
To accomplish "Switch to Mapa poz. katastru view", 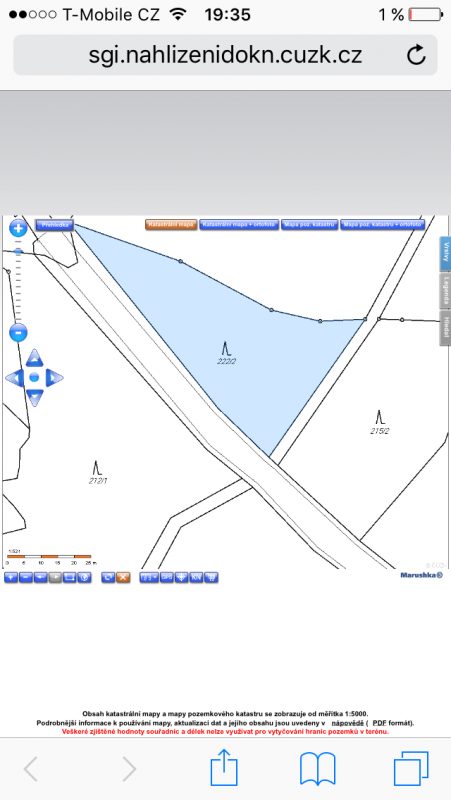I will [310, 224].
